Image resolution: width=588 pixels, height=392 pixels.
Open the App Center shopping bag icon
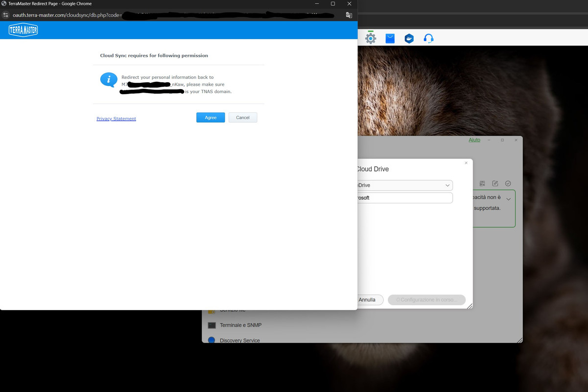tap(390, 38)
